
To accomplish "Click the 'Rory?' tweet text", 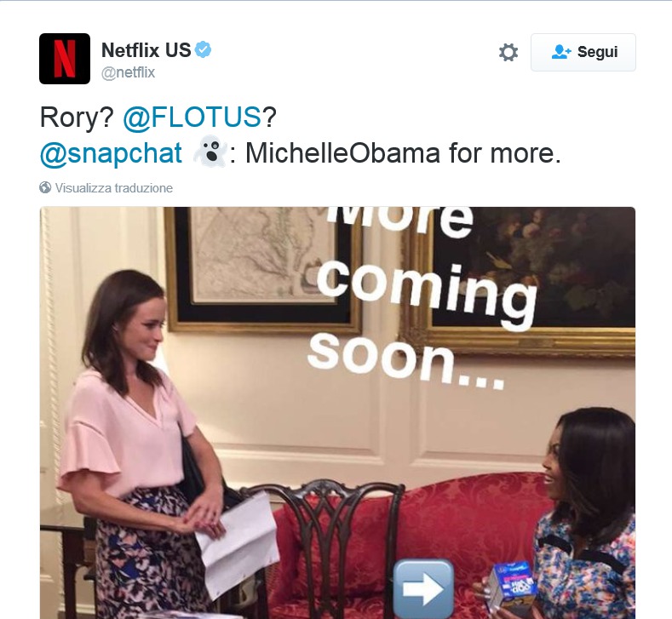I will click(x=77, y=117).
